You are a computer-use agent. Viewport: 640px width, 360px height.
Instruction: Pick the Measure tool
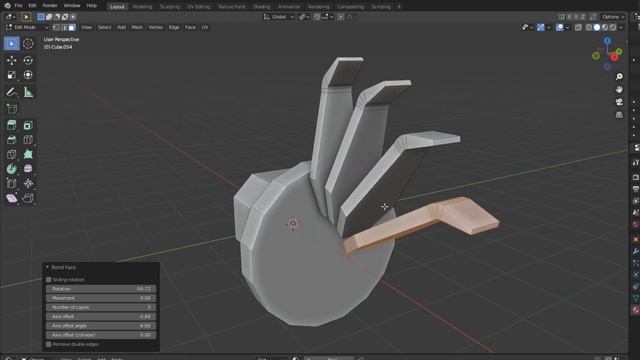point(28,92)
